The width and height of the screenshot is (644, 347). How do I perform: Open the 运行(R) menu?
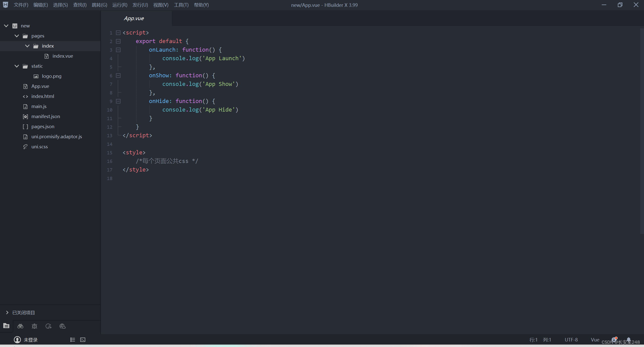120,5
